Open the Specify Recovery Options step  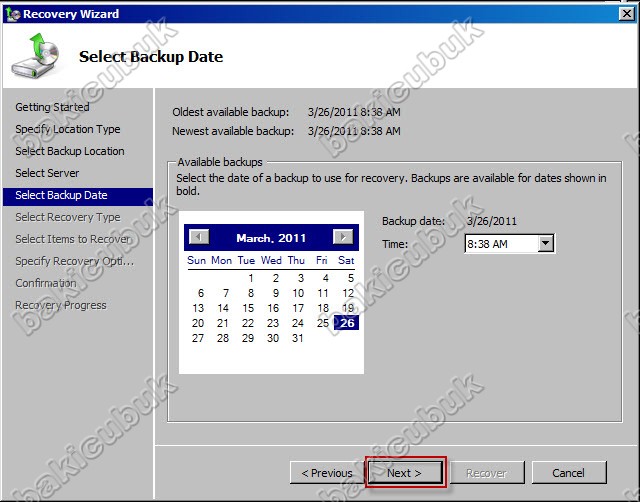75,261
